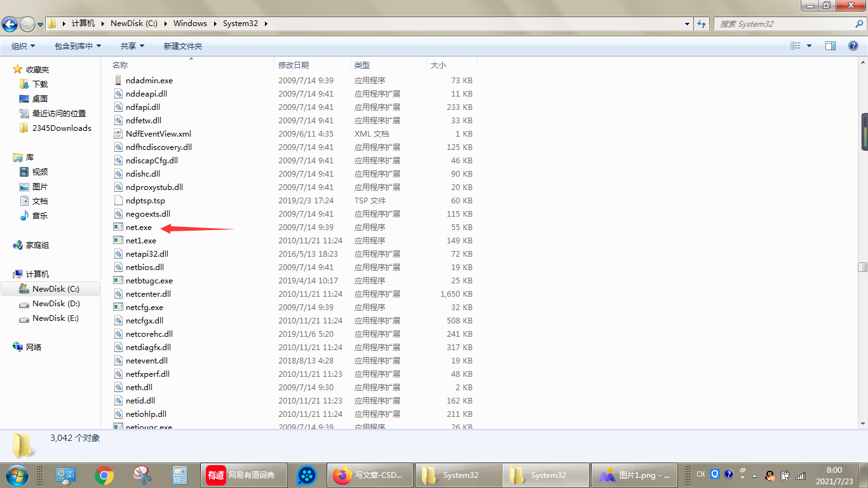Click NewDisk (C:) breadcrumb segment
868x488 pixels.
pyautogui.click(x=133, y=24)
